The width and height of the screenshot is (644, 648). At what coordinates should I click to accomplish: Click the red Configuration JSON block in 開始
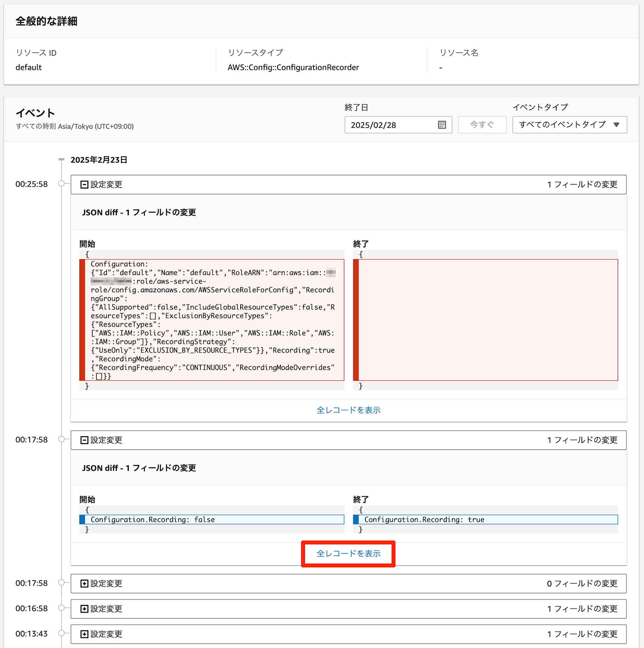(212, 320)
